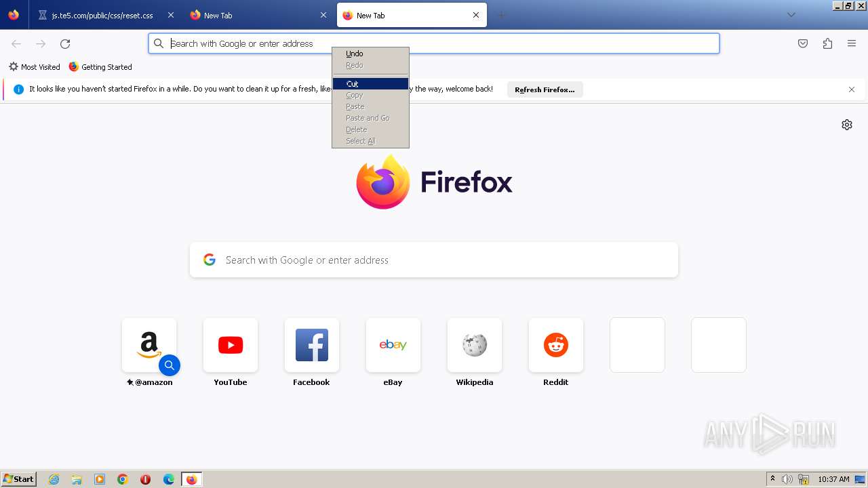Open Most Visited bookmarks folder
Viewport: 868px width, 488px height.
point(35,67)
